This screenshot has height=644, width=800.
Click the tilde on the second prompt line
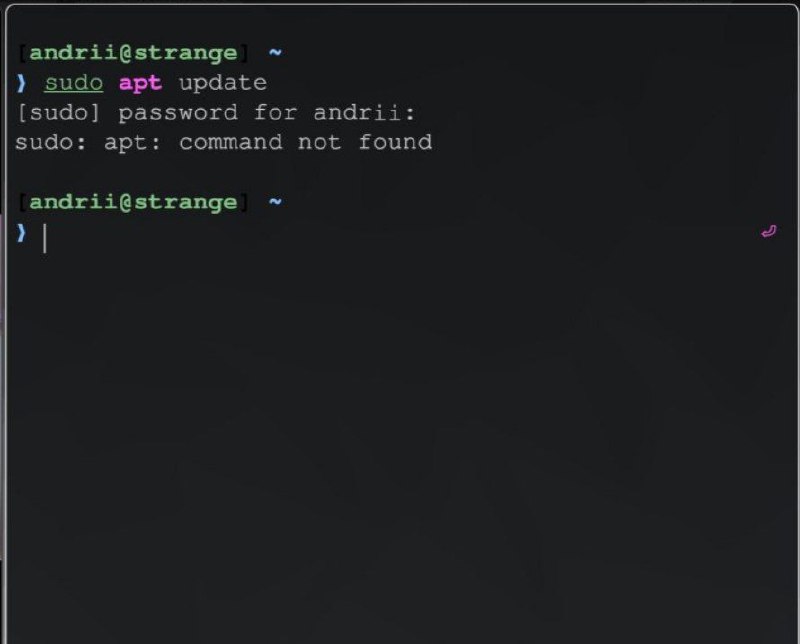tap(275, 202)
